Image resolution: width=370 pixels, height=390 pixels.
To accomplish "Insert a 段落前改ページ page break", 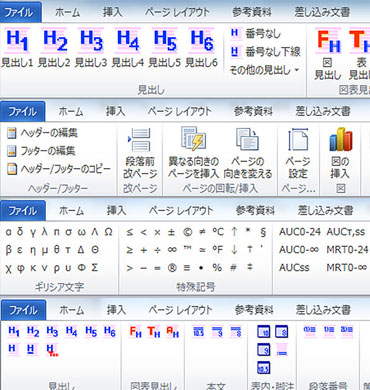I will [x=140, y=153].
